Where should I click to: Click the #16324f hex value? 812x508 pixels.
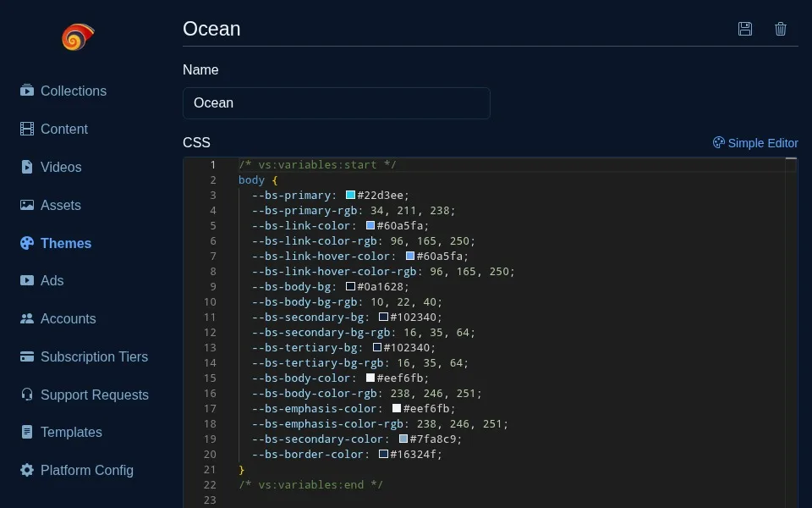[414, 454]
